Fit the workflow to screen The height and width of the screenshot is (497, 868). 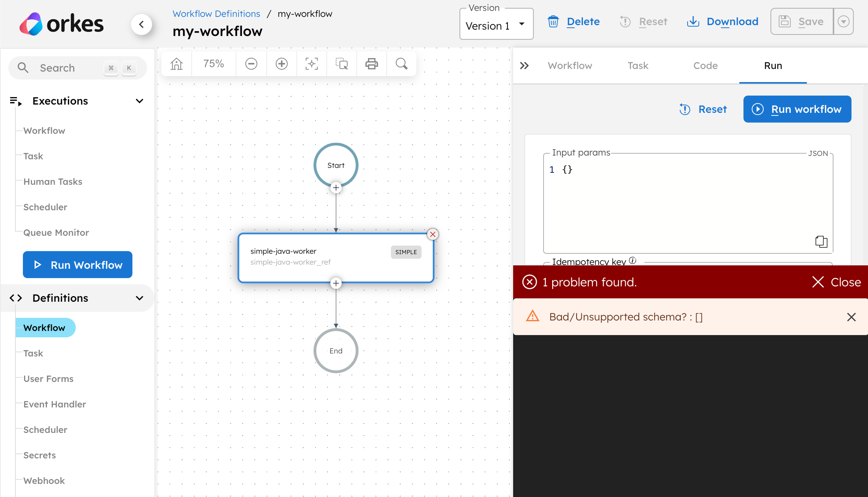(312, 64)
